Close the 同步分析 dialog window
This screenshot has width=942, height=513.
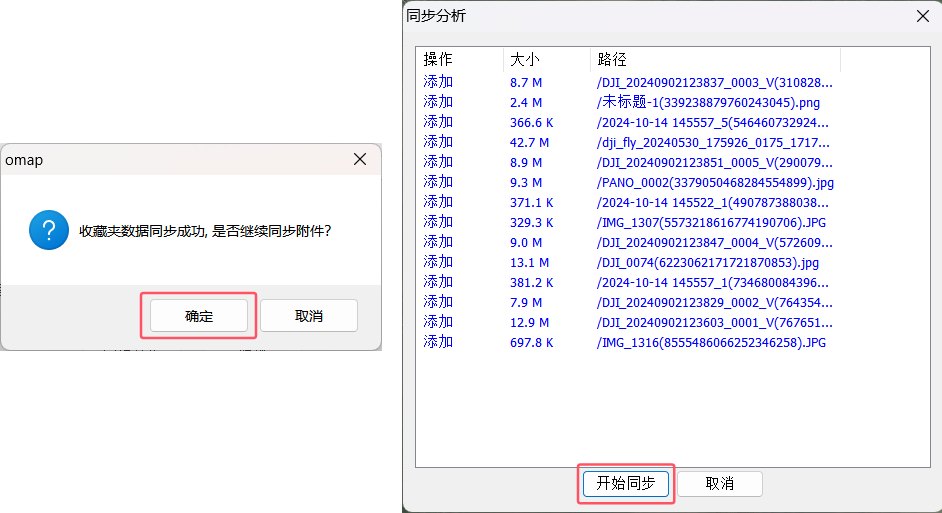click(x=922, y=16)
